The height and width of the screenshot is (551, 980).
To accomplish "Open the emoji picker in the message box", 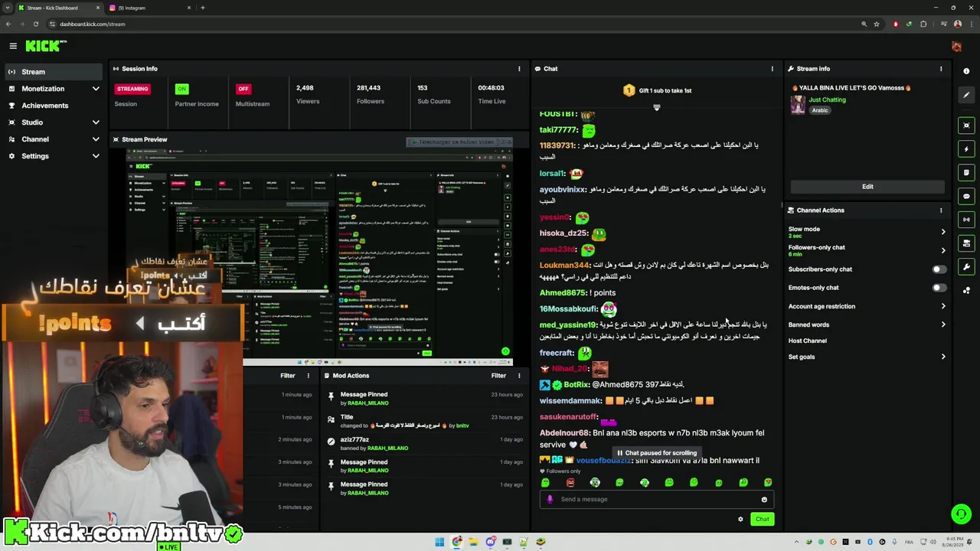I will point(764,500).
